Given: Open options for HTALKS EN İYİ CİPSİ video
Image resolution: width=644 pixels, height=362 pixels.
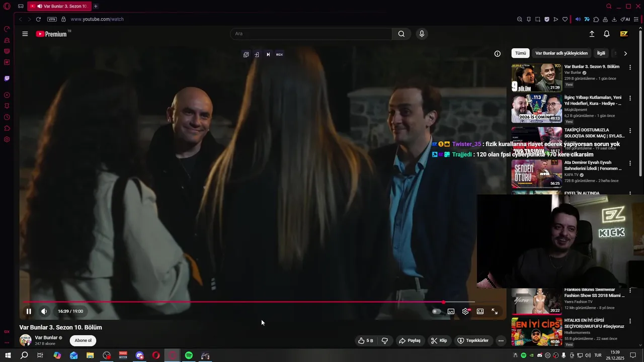Looking at the screenshot, I should pyautogui.click(x=630, y=320).
